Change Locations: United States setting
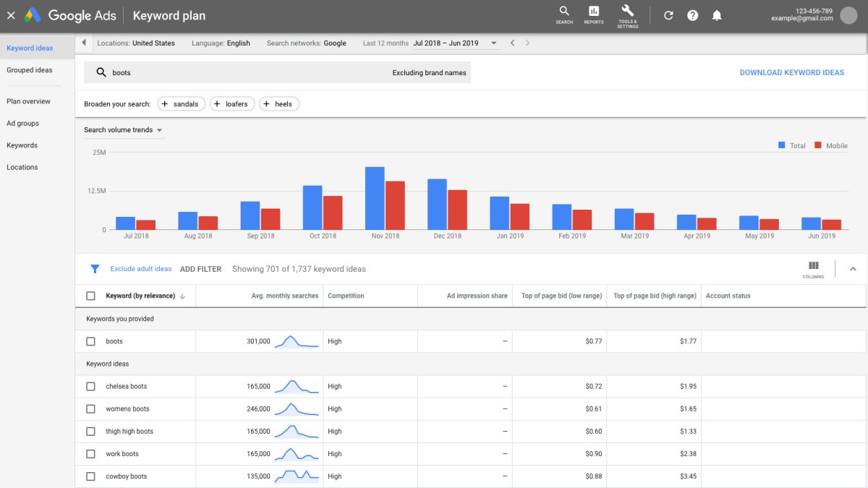 136,43
